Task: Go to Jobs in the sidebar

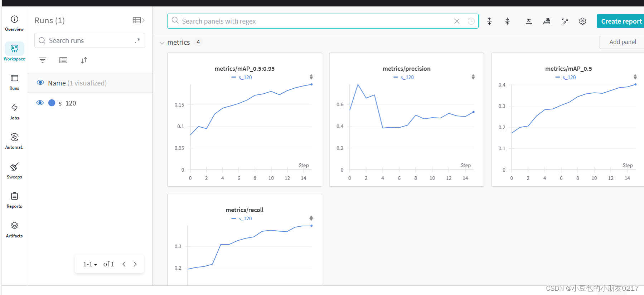Action: (14, 112)
